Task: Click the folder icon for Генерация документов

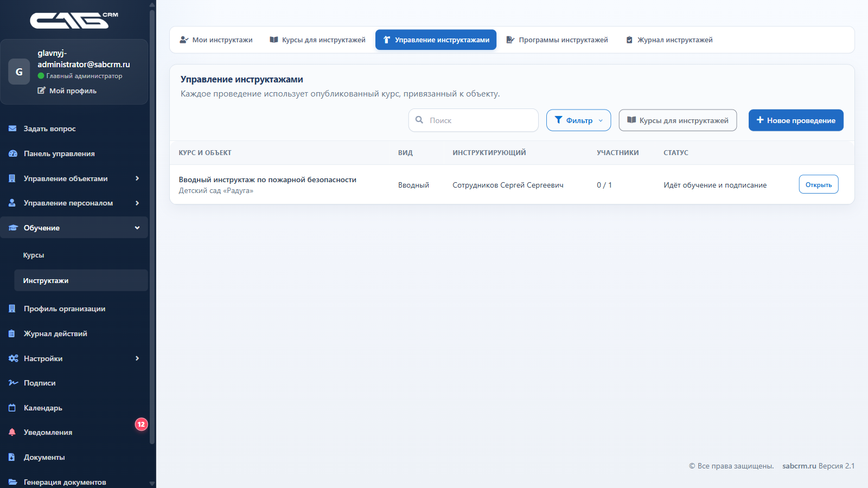Action: (x=12, y=482)
